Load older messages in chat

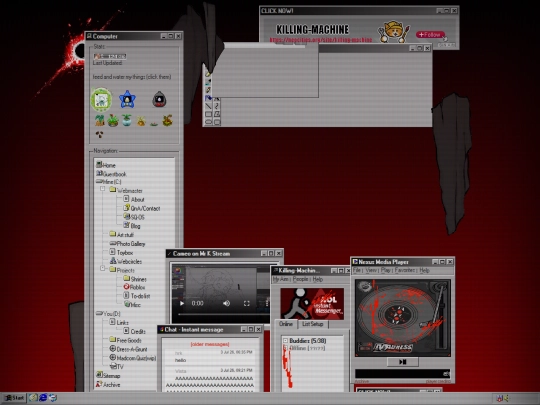point(210,344)
